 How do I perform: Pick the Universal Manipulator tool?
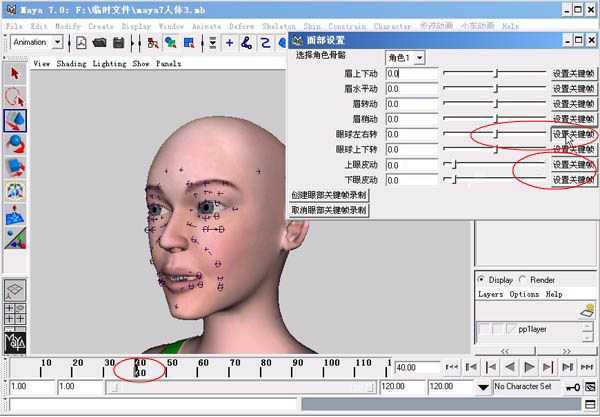click(x=15, y=191)
